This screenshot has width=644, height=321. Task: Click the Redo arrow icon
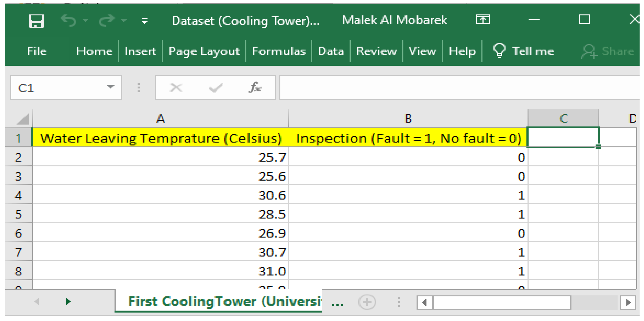coord(107,20)
